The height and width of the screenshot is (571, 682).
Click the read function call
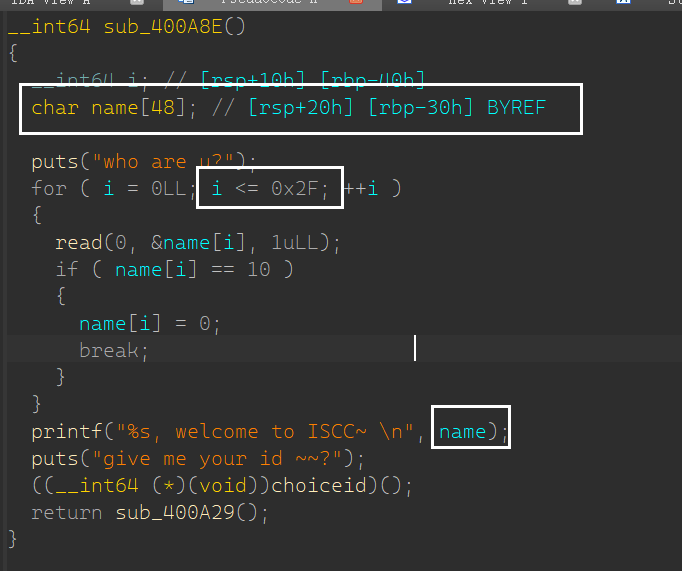pos(78,242)
